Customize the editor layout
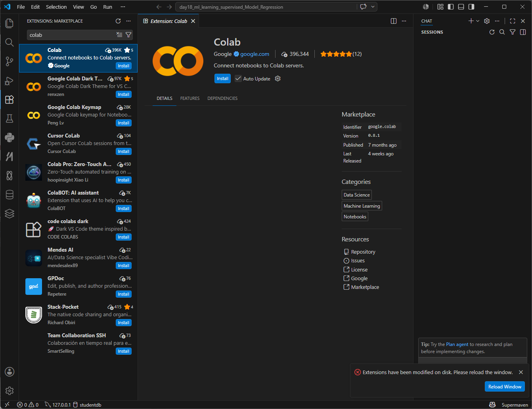This screenshot has height=409, width=532. (440, 7)
